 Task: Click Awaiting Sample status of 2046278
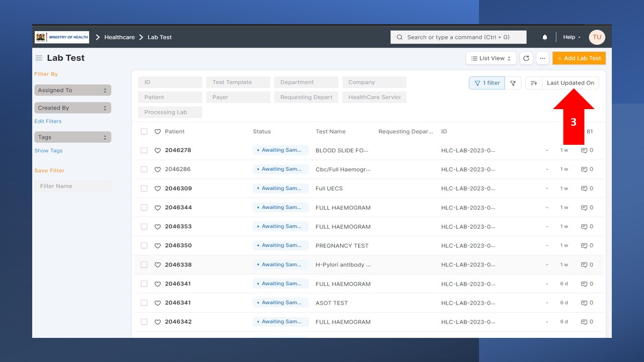click(281, 150)
